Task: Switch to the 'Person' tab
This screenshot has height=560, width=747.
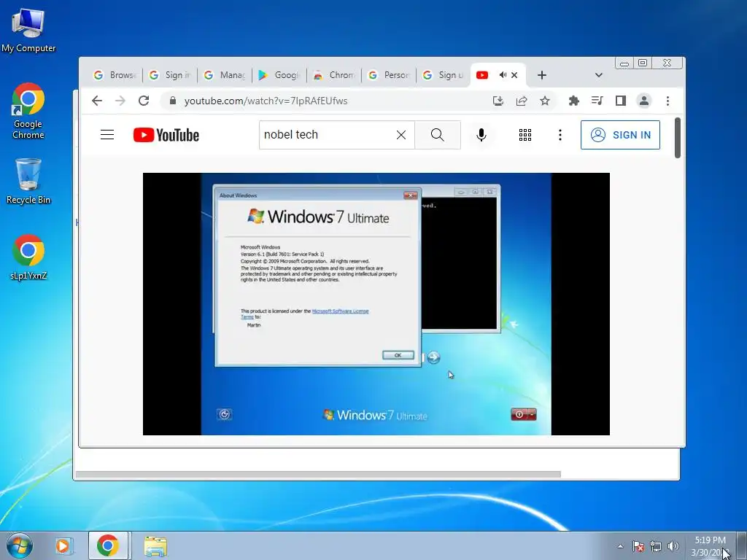Action: (389, 75)
